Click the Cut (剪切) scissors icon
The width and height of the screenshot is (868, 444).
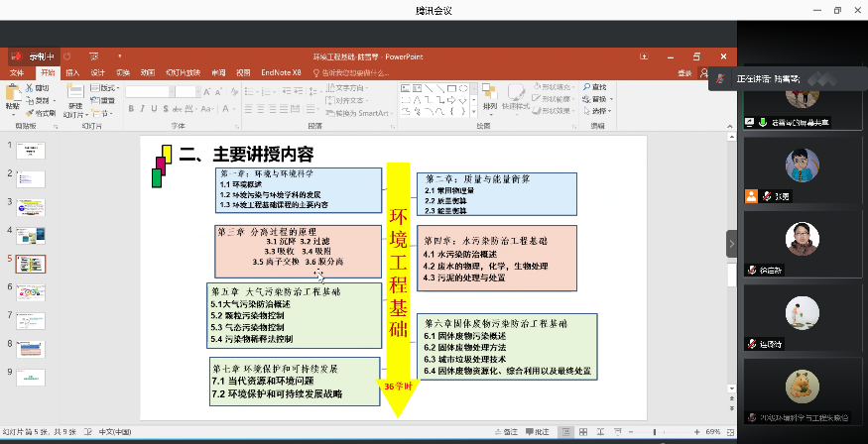32,88
